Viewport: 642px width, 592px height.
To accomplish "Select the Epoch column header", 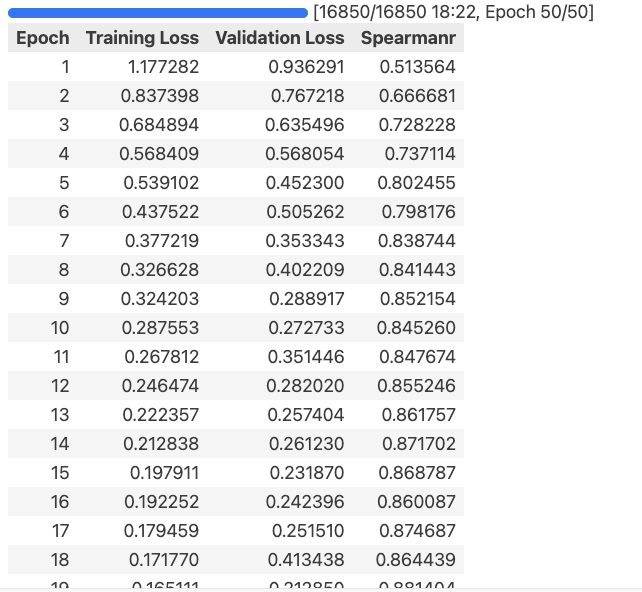I will tap(43, 38).
